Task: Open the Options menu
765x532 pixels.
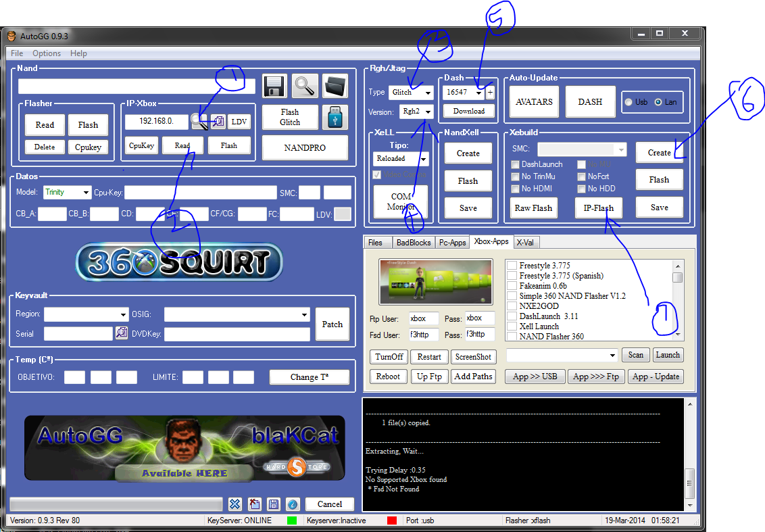Action: point(47,53)
